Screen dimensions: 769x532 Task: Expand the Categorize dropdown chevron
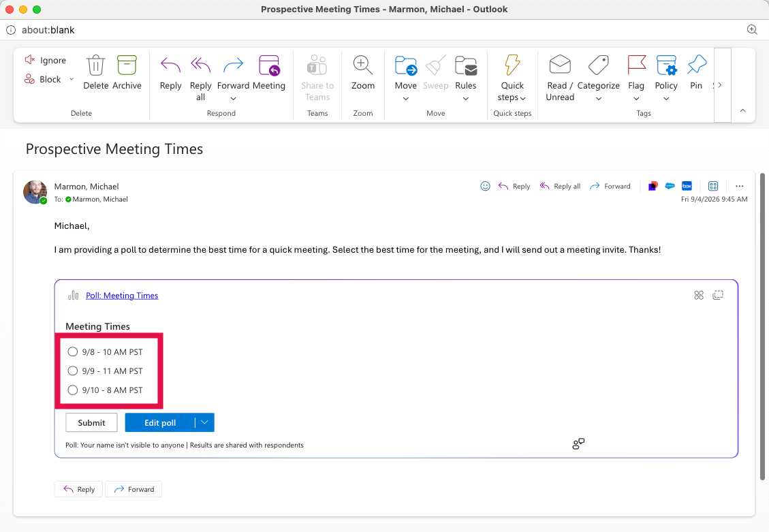tap(598, 99)
